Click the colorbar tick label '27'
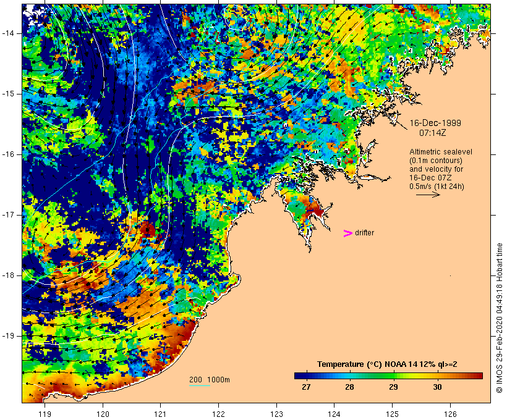The image size is (507, 420). click(306, 387)
